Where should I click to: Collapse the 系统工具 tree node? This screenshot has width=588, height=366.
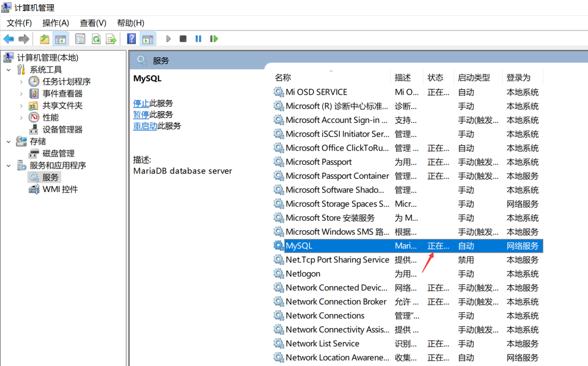(9, 70)
